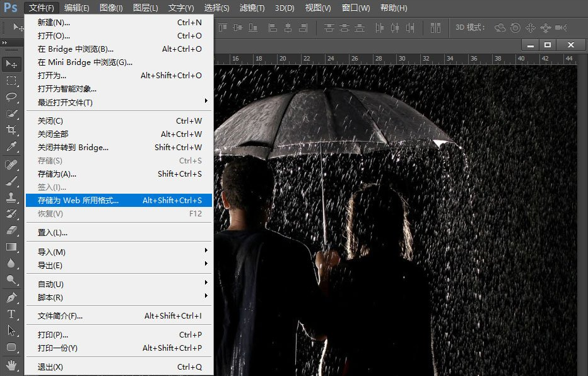Choose 置入(L)... menu item
The height and width of the screenshot is (376, 588).
[x=119, y=233]
